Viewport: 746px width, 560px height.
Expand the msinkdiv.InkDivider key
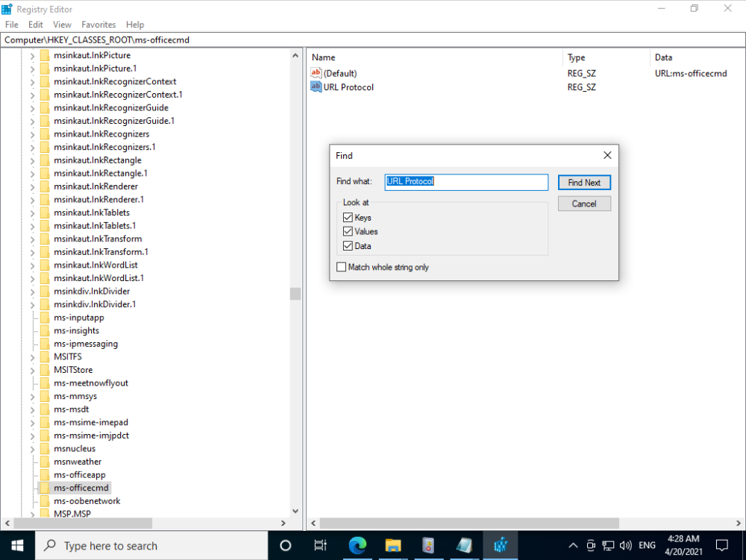pos(32,292)
